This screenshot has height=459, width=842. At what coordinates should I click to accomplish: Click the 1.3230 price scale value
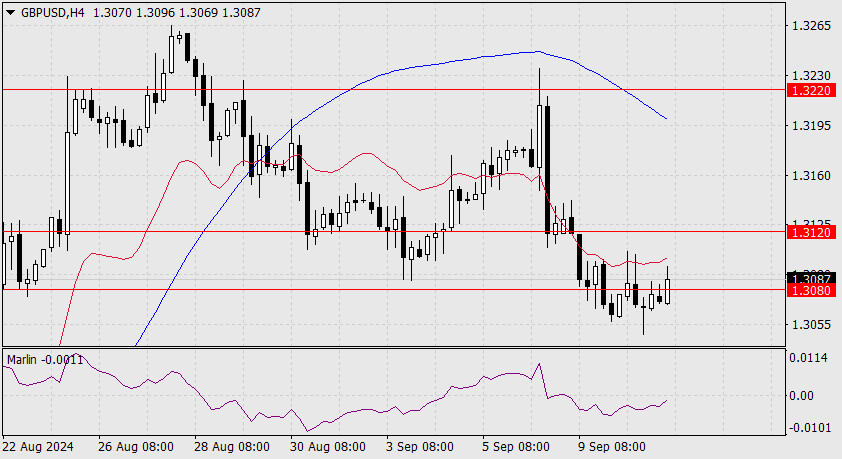[811, 76]
